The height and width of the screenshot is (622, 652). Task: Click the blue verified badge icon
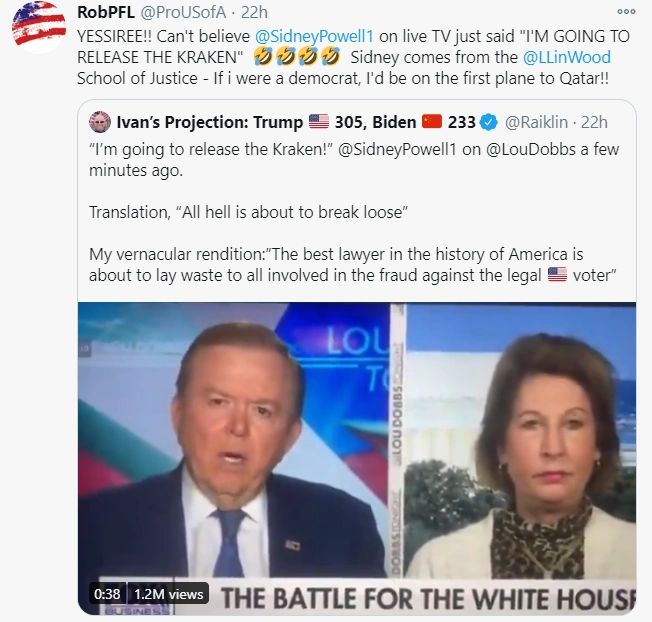pyautogui.click(x=489, y=122)
